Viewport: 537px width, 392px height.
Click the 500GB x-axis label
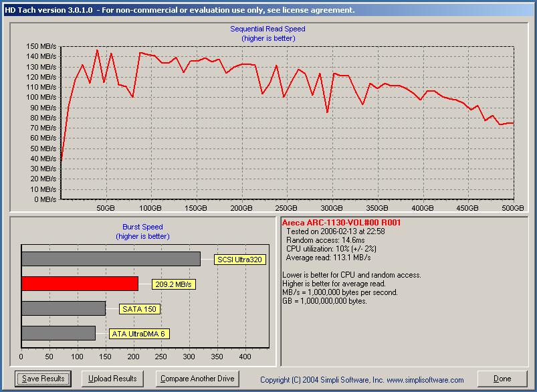point(514,208)
